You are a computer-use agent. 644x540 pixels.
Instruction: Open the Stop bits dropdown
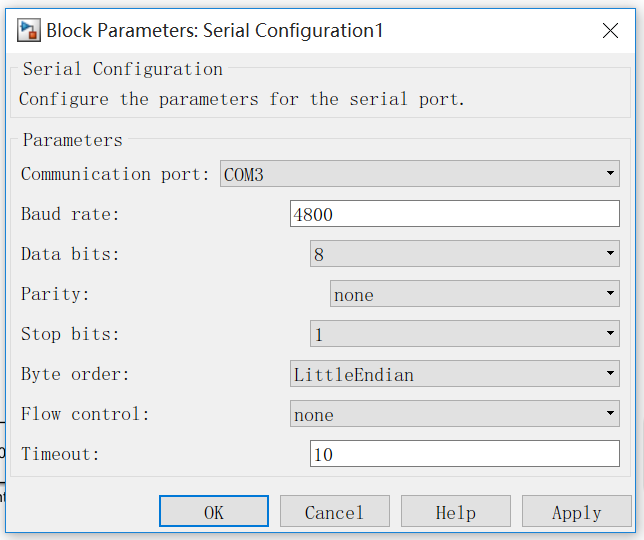point(465,333)
